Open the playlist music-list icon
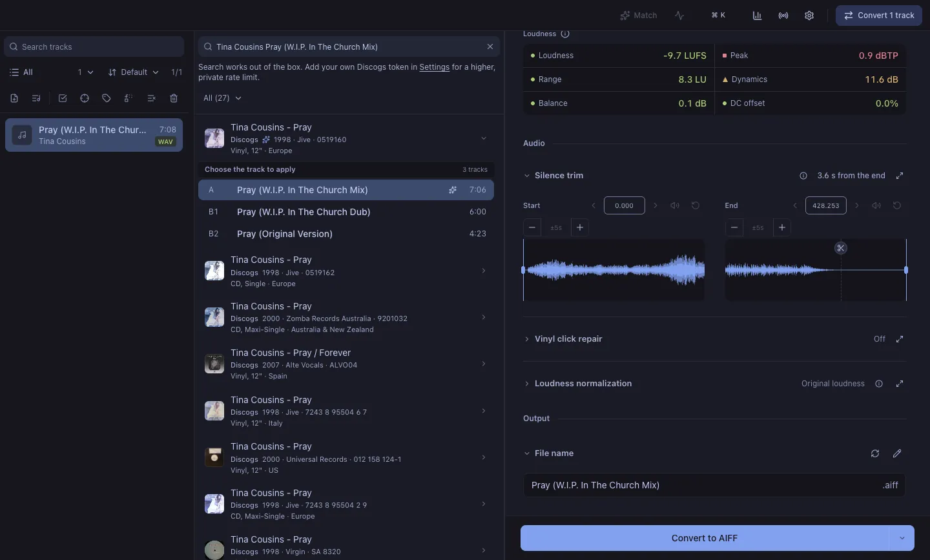 [x=36, y=98]
